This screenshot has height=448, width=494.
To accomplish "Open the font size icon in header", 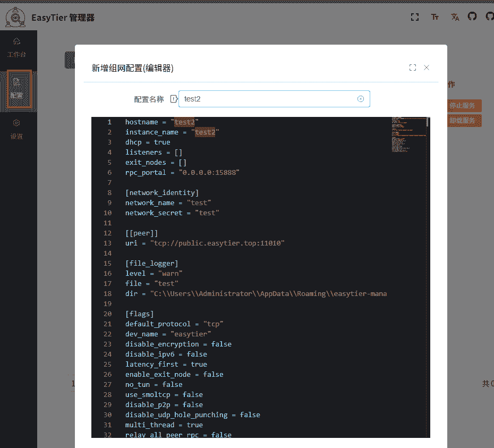I will pos(435,17).
